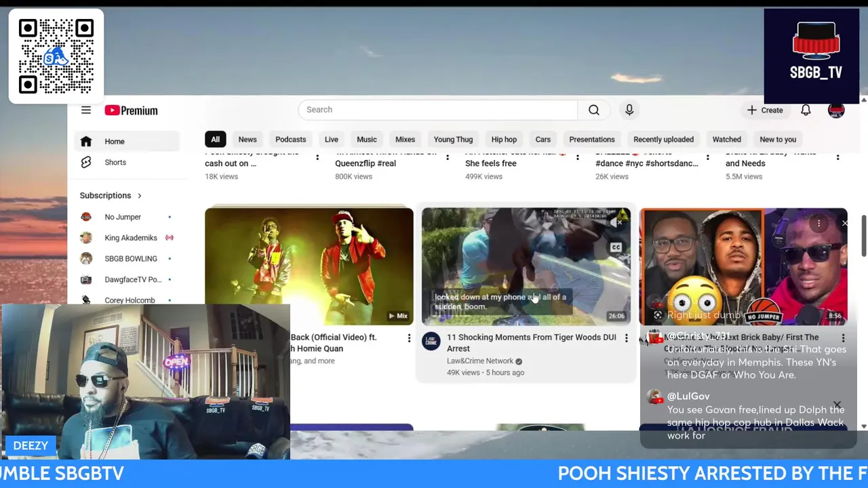This screenshot has height=488, width=868.
Task: Start voice search with microphone icon
Action: pyautogui.click(x=629, y=110)
